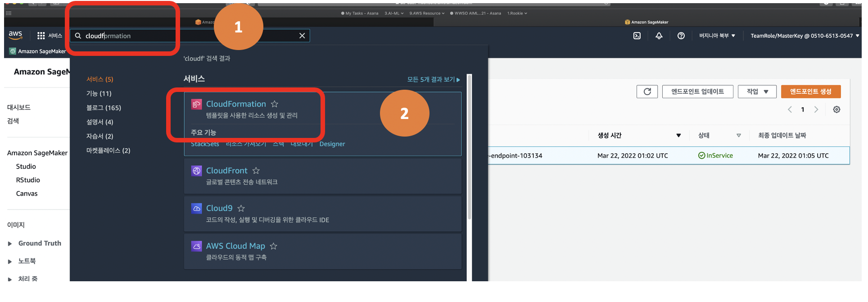Click the CloudFront service icon
The width and height of the screenshot is (868, 302).
click(x=196, y=171)
